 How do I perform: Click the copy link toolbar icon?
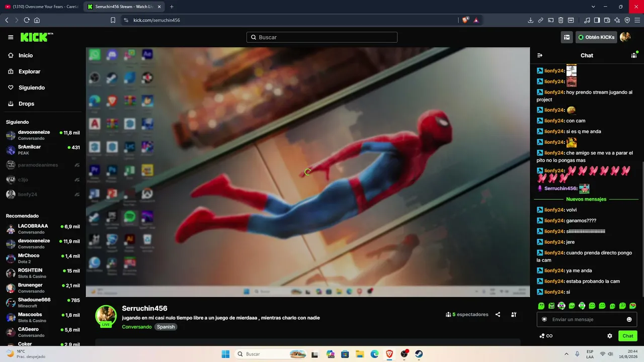(x=540, y=20)
